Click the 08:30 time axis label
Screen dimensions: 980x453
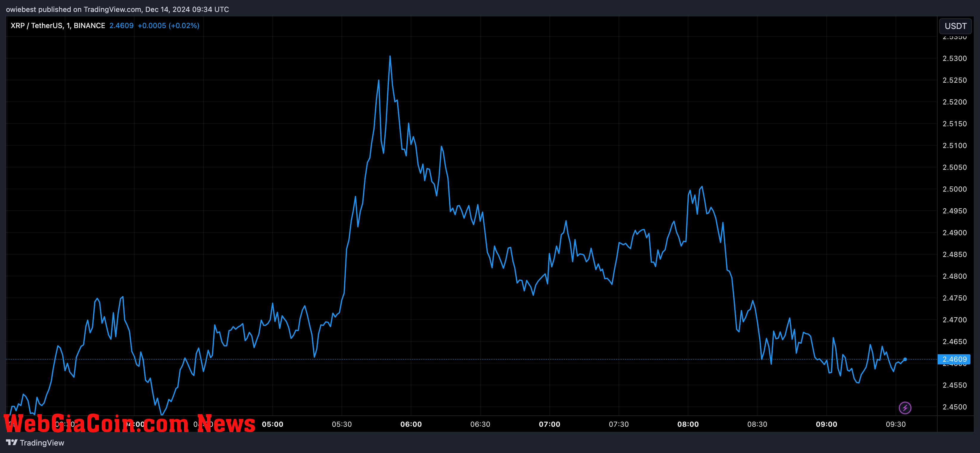[x=757, y=424]
